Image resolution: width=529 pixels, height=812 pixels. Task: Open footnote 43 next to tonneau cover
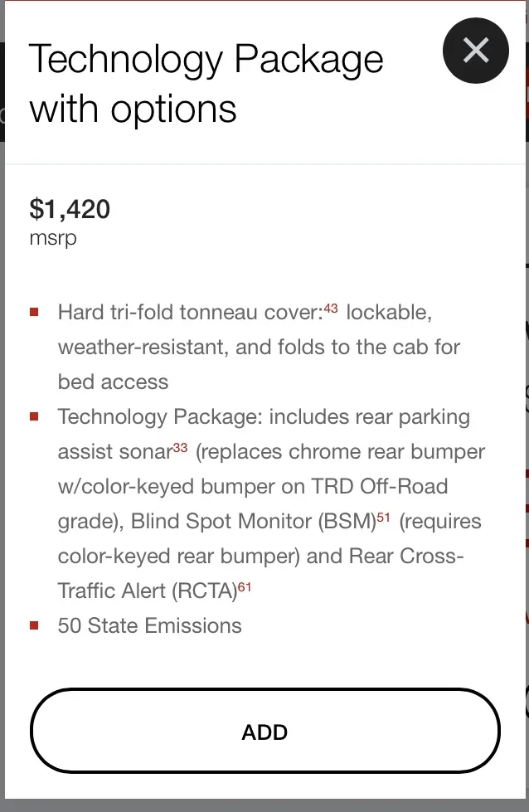331,309
